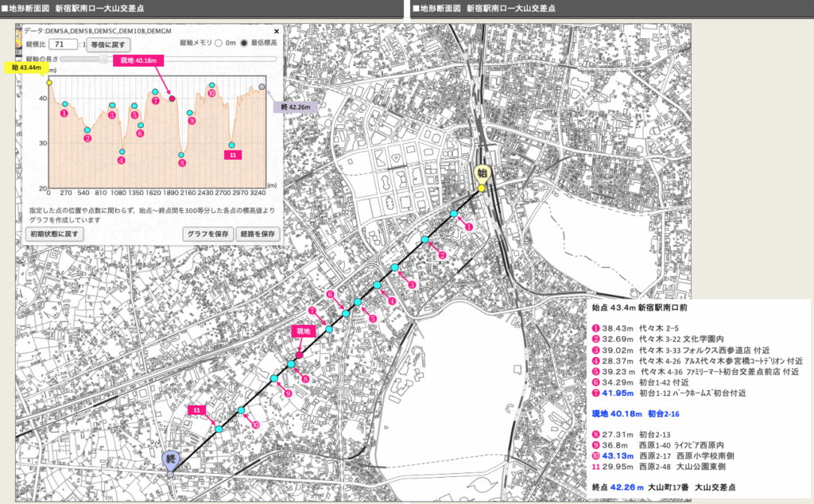
Task: Select cyan waypoint 11 on the map route
Action: [x=219, y=429]
